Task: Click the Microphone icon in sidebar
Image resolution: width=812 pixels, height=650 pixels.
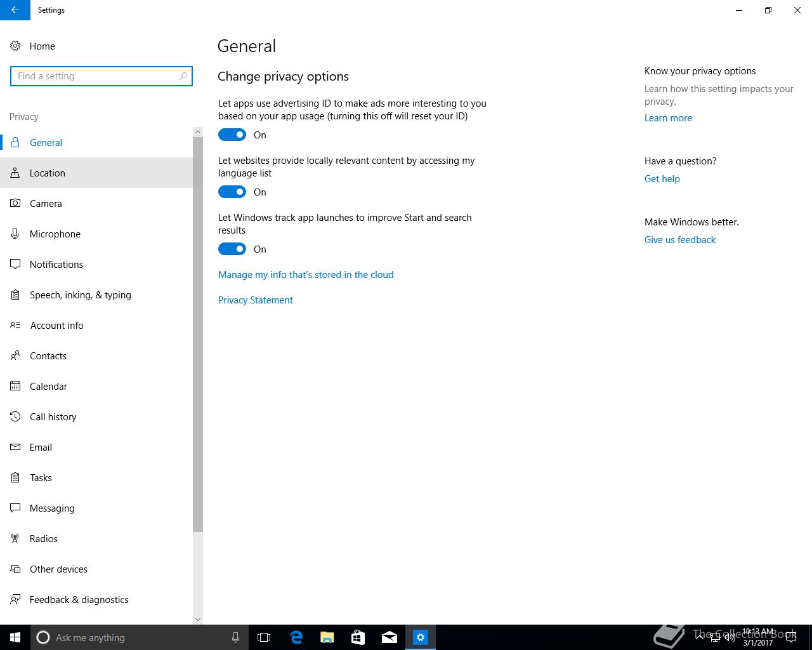Action: 15,234
